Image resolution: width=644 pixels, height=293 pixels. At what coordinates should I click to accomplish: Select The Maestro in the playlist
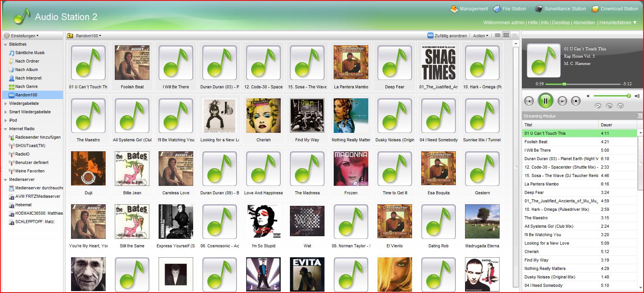[x=579, y=218]
